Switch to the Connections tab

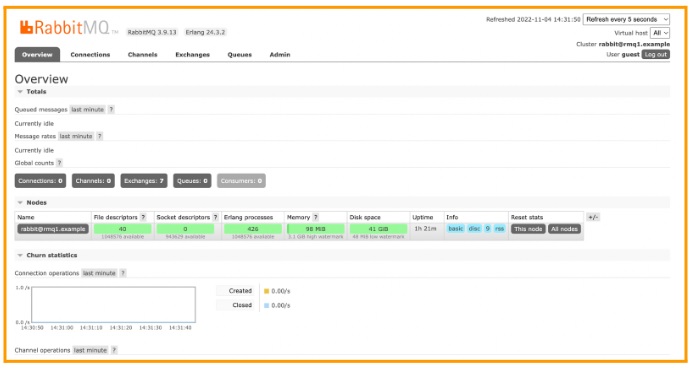point(90,55)
